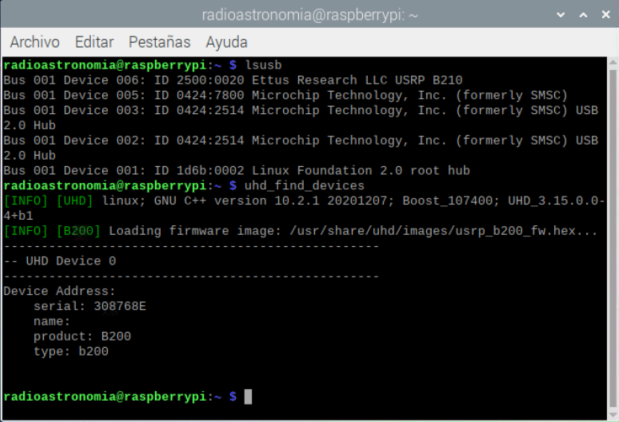Maximize the terminal window
Viewport: 619px width, 422px height.
(x=583, y=15)
